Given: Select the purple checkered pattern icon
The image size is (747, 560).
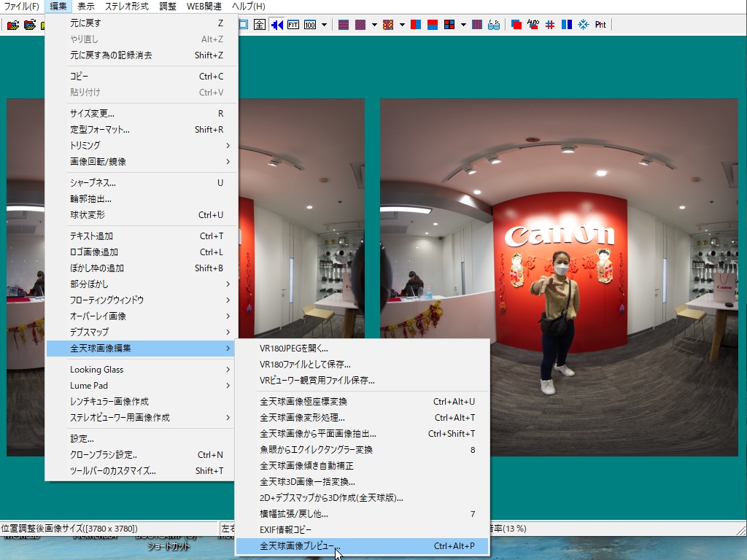Looking at the screenshot, I should 360,25.
